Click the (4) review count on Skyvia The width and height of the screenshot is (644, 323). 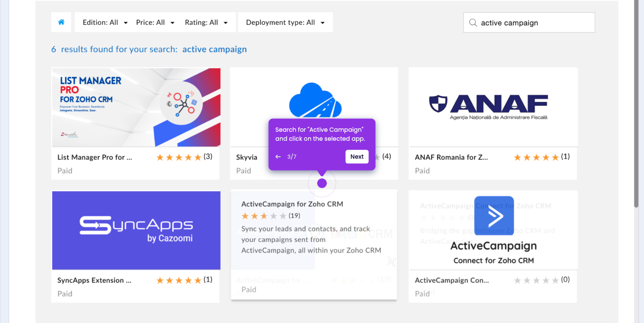[386, 157]
